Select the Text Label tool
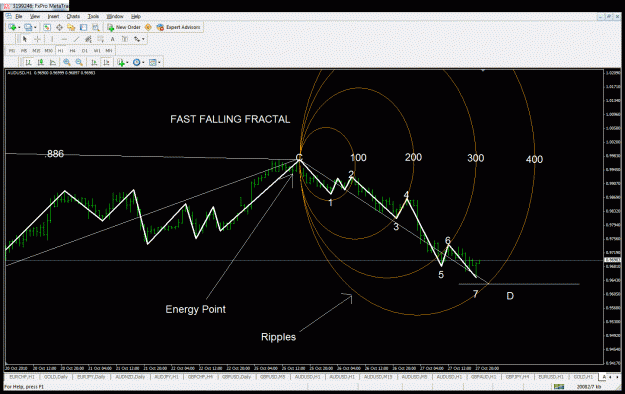The width and height of the screenshot is (625, 394). pos(125,39)
